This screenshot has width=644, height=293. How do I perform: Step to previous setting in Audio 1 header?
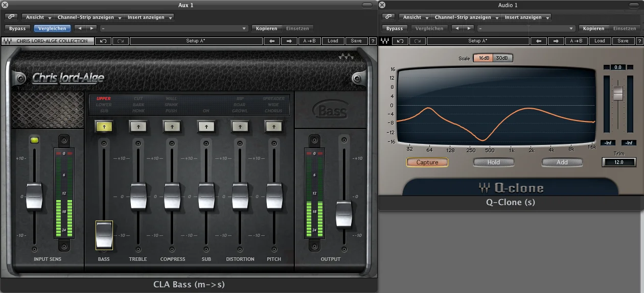(457, 29)
